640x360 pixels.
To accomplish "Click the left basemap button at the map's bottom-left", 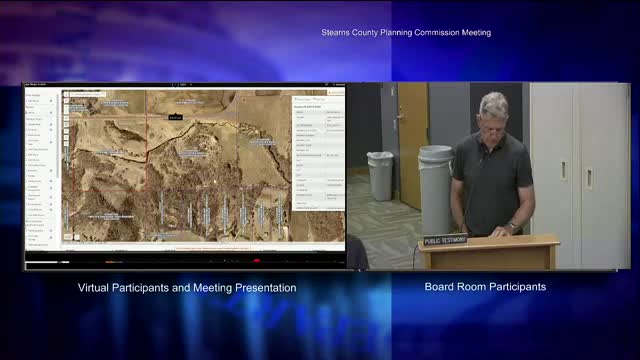I will coord(68,237).
